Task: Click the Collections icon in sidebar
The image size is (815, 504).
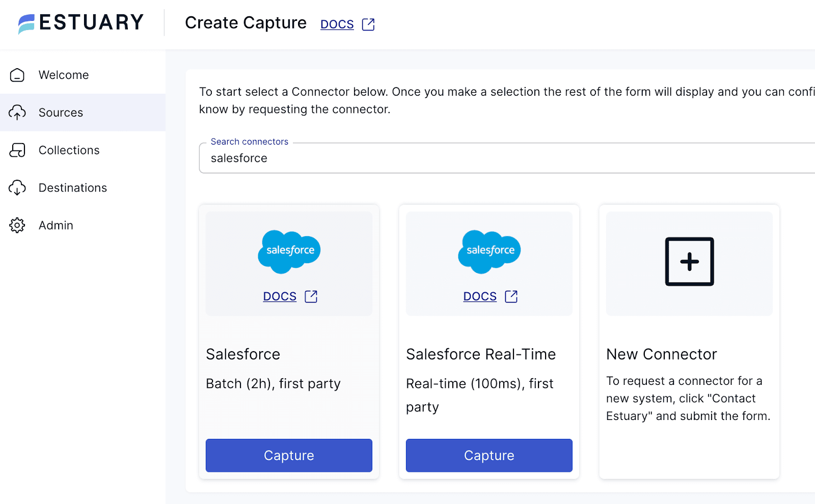Action: tap(17, 150)
